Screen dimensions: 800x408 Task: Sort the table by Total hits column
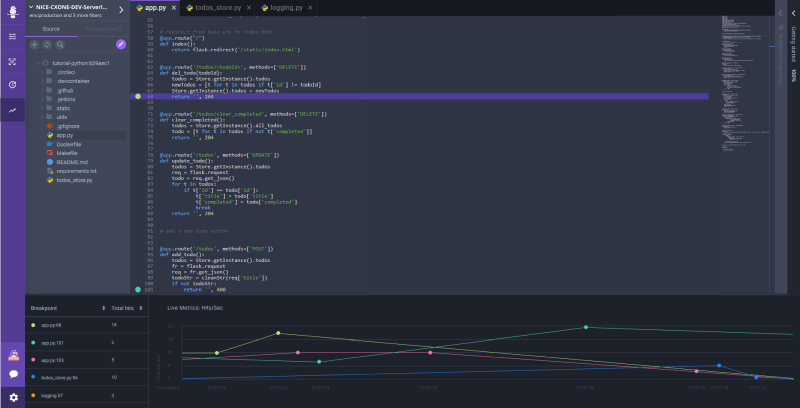coord(141,309)
